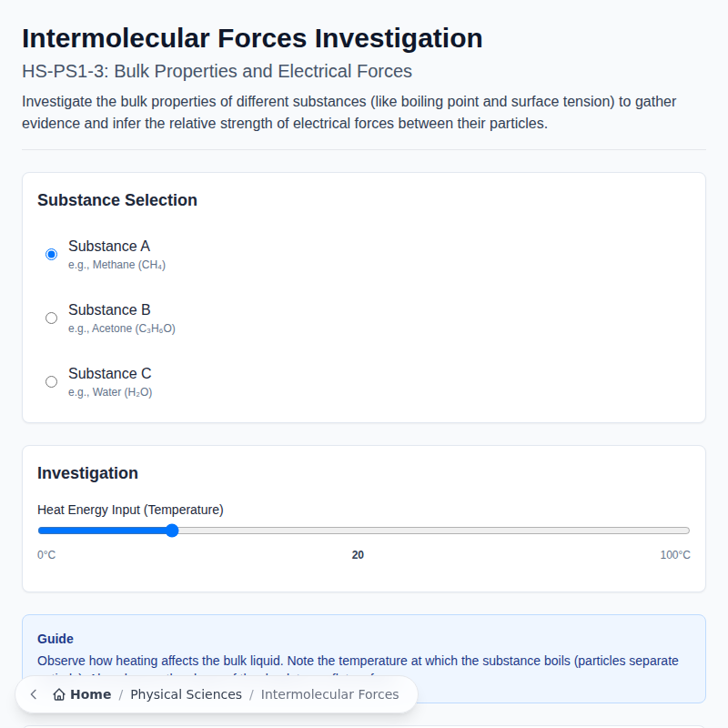The width and height of the screenshot is (728, 728).
Task: Click the Methane (CH₄) example label
Action: (116, 265)
